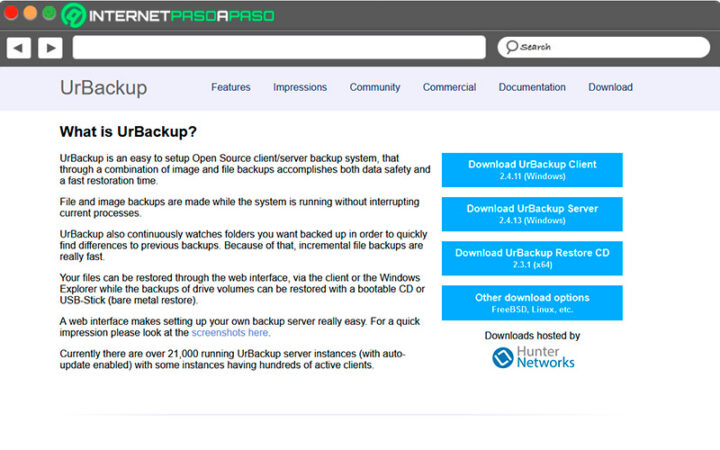Select the Commercial menu item
The width and height of the screenshot is (720, 450).
point(449,88)
